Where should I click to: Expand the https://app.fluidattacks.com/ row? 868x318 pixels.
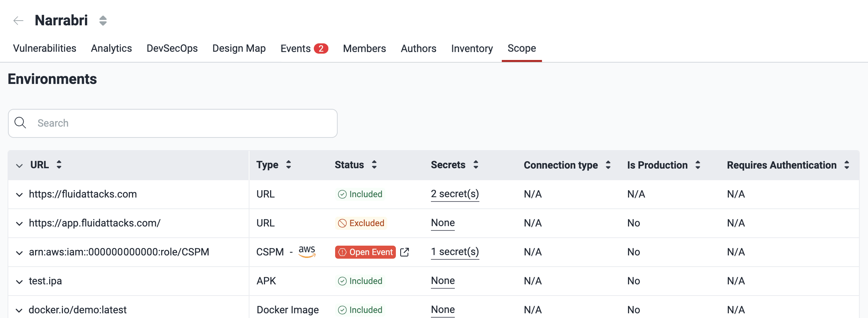(19, 224)
